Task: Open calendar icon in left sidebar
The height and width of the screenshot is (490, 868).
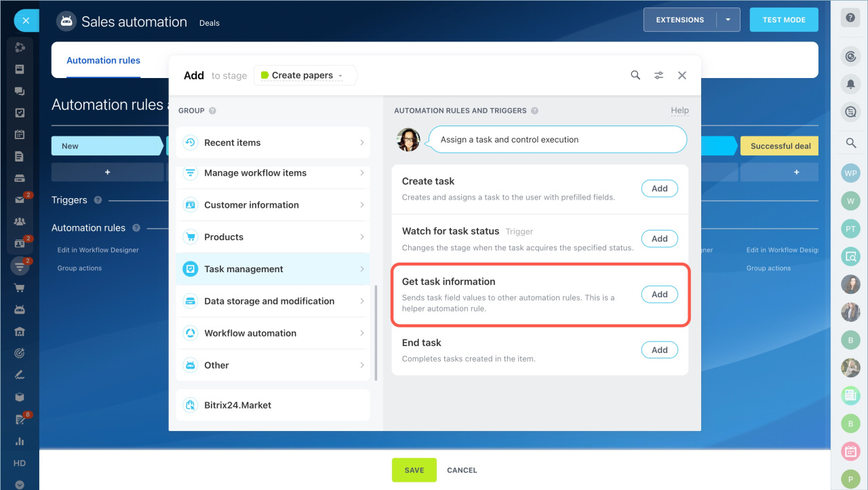Action: [x=20, y=134]
